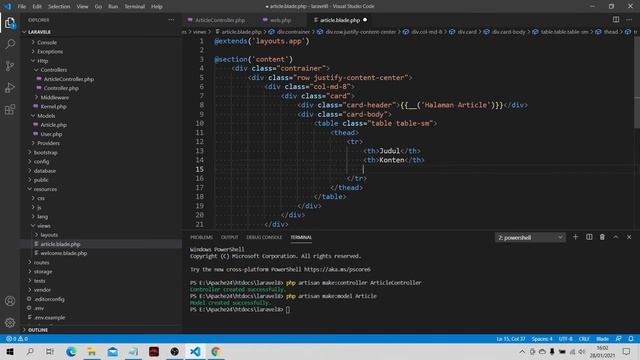Open the File menu
Screen dimensions: 640x360
[x=22, y=7]
